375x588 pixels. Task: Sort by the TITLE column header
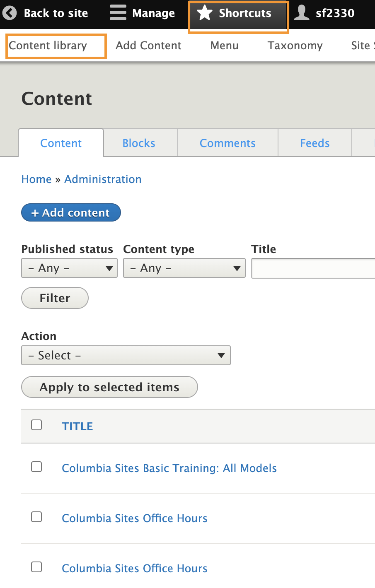pyautogui.click(x=77, y=427)
